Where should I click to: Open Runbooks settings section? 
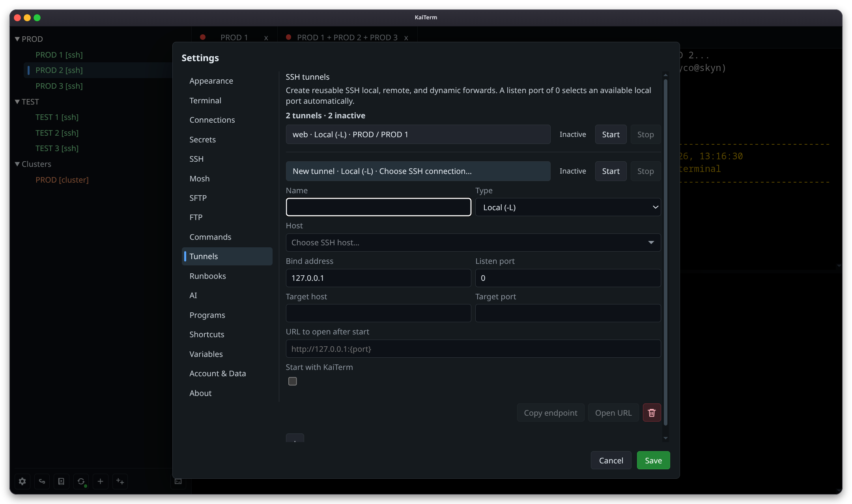click(x=227, y=276)
